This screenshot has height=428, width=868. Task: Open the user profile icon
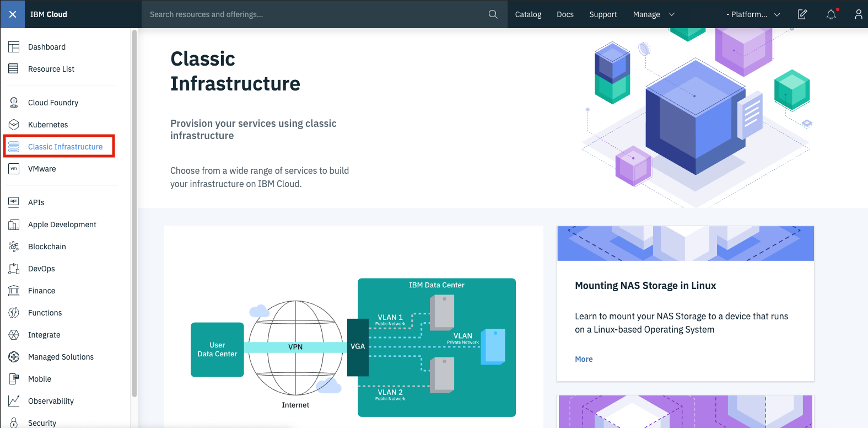[858, 14]
